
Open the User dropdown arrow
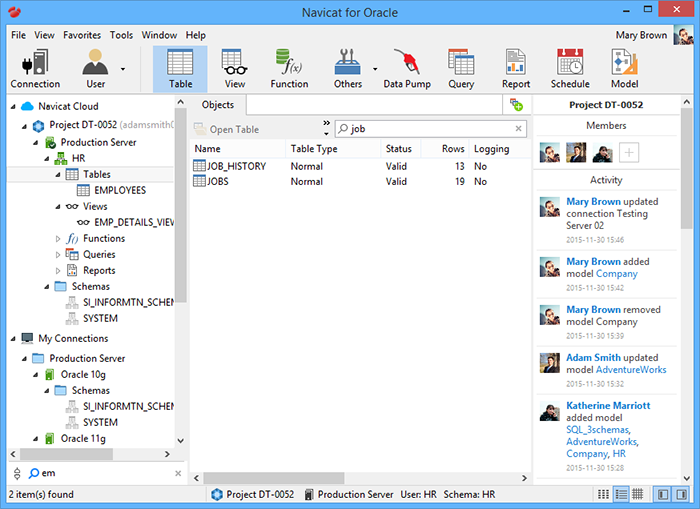click(x=123, y=69)
